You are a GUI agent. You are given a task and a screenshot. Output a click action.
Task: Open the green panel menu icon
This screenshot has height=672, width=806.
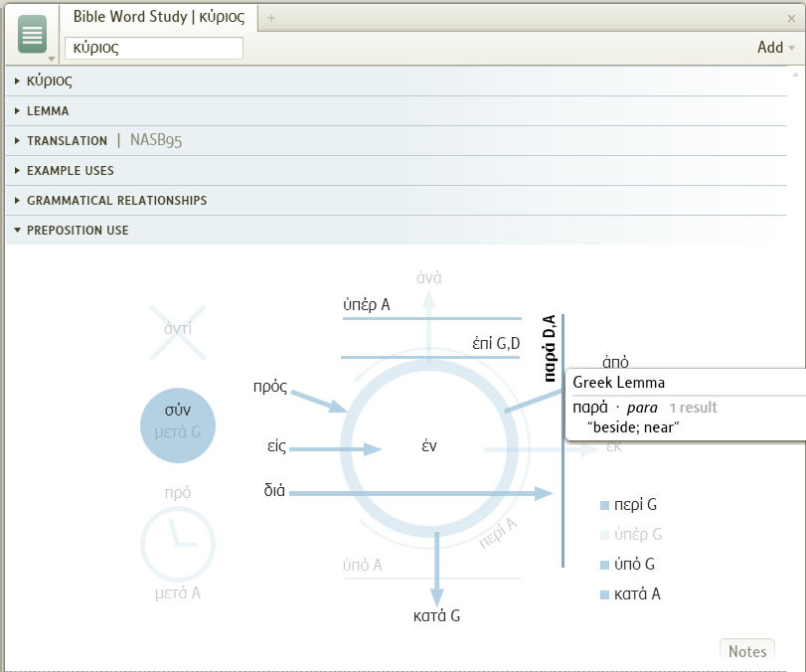pos(32,34)
